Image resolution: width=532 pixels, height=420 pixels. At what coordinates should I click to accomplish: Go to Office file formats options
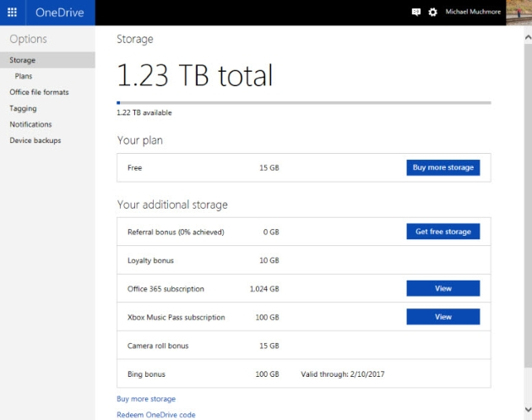tap(39, 92)
